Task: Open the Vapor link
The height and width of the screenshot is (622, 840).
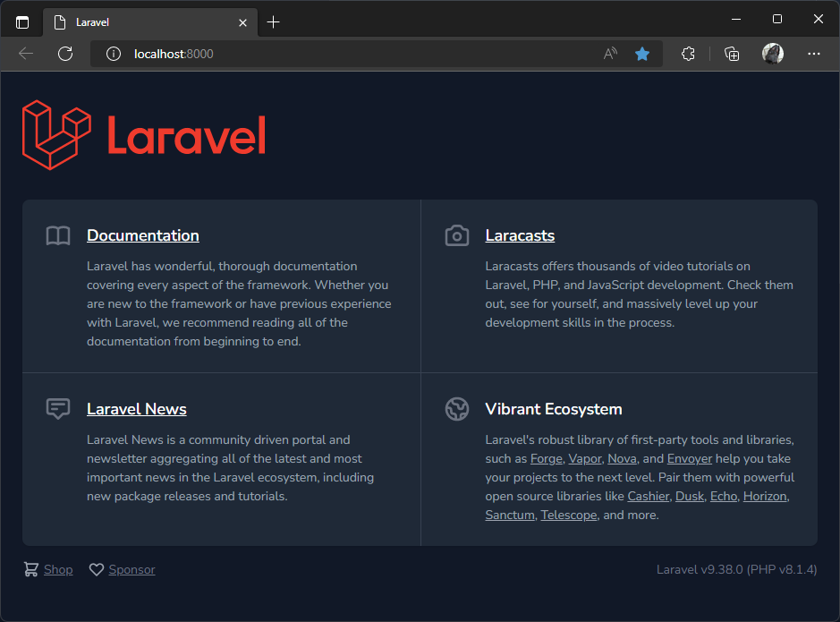Action: tap(585, 458)
